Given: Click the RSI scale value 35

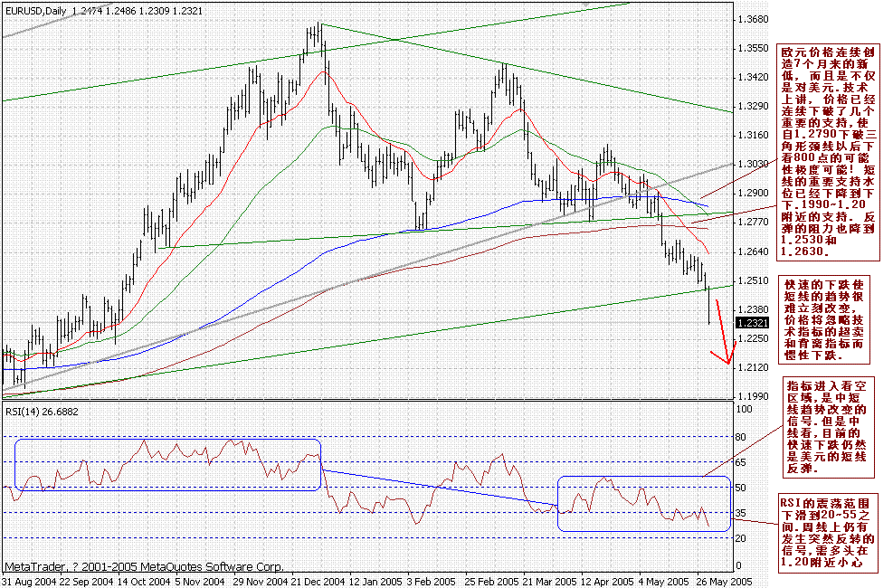Looking at the screenshot, I should pos(741,513).
